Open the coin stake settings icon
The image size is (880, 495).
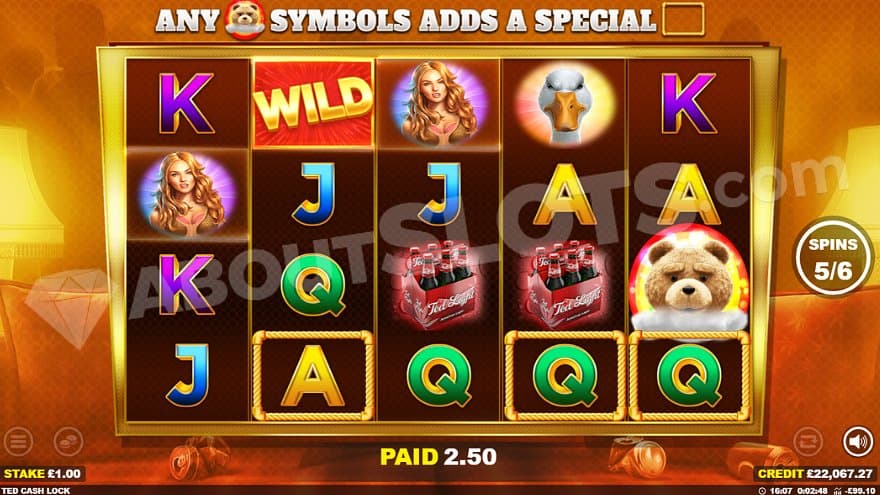click(68, 441)
